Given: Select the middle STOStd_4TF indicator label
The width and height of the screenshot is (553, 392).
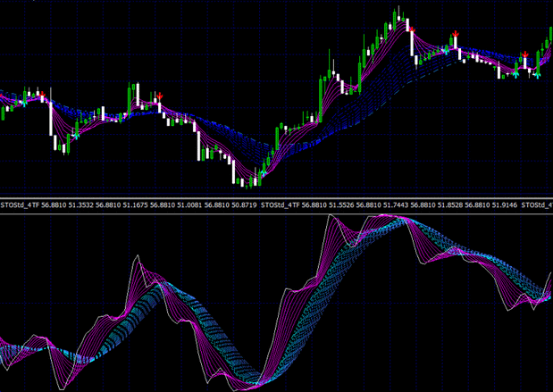Looking at the screenshot, I should point(281,205).
